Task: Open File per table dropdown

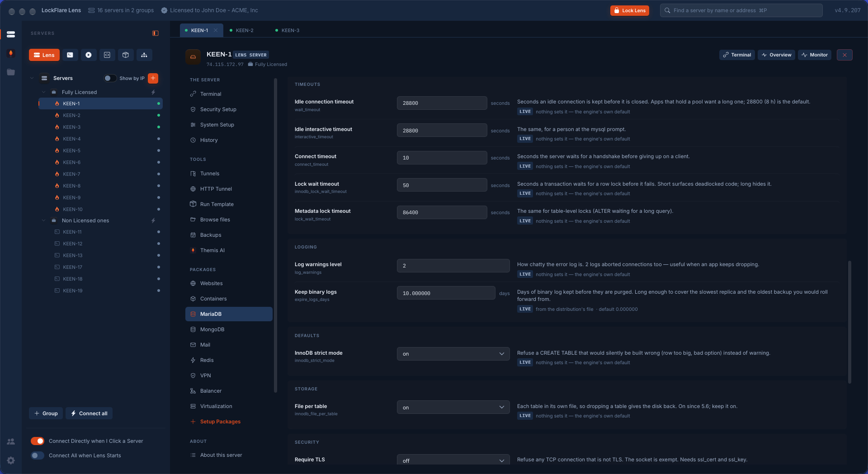Action: 453,408
